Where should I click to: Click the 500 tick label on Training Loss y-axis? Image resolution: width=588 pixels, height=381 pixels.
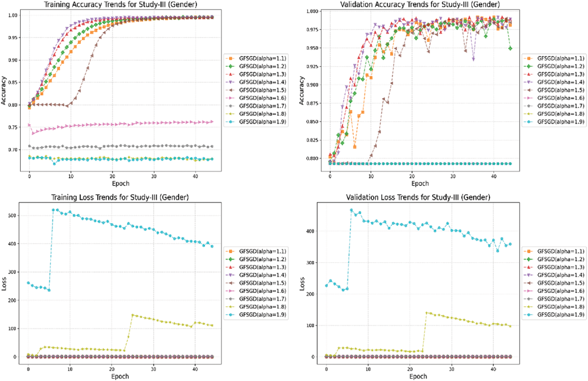pyautogui.click(x=12, y=215)
